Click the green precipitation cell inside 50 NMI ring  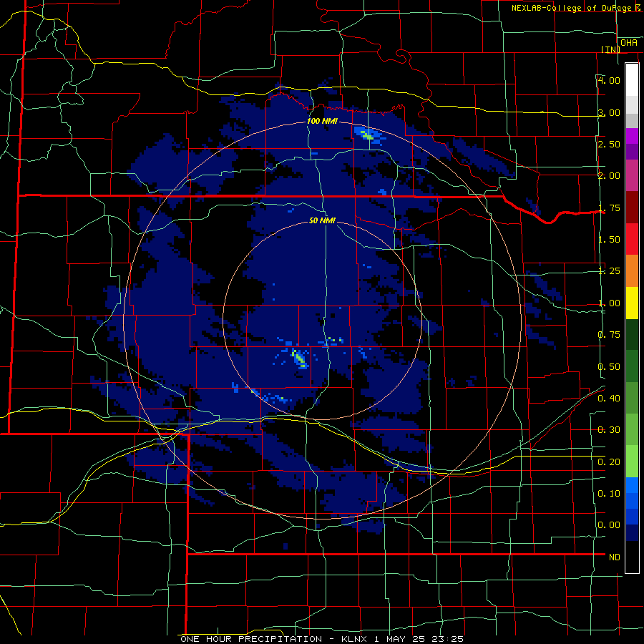pyautogui.click(x=299, y=358)
